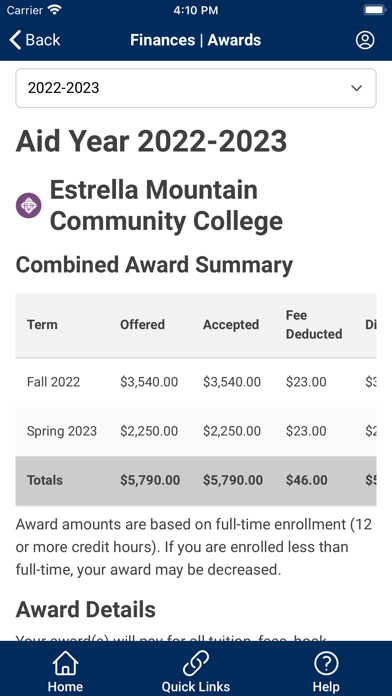Tap the Help question mark icon
Viewport: 392px width, 696px height.
coord(326,663)
